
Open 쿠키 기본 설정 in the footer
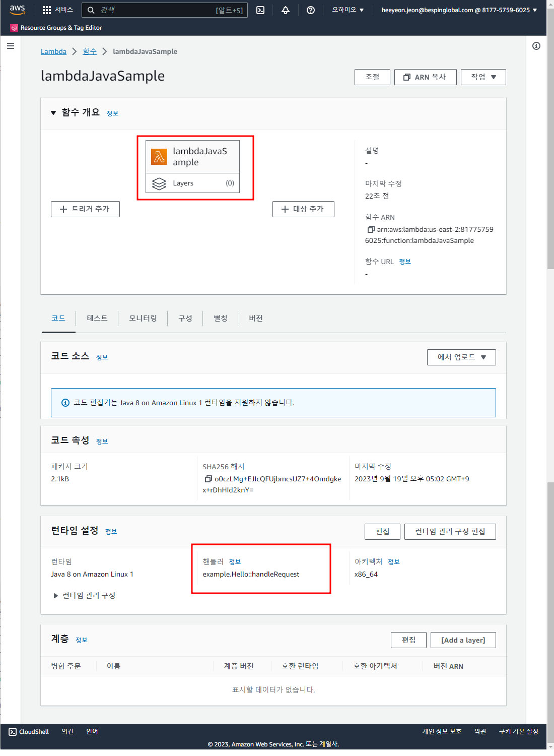[x=519, y=732]
